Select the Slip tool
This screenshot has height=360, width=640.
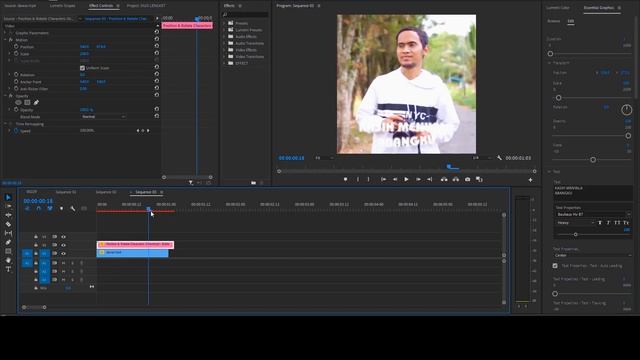coord(8,233)
